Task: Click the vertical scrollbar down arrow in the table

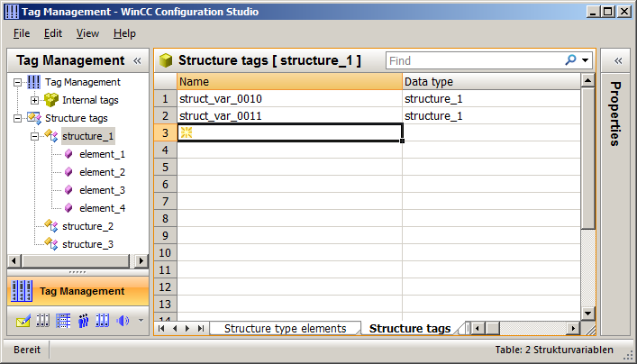Action: [587, 313]
